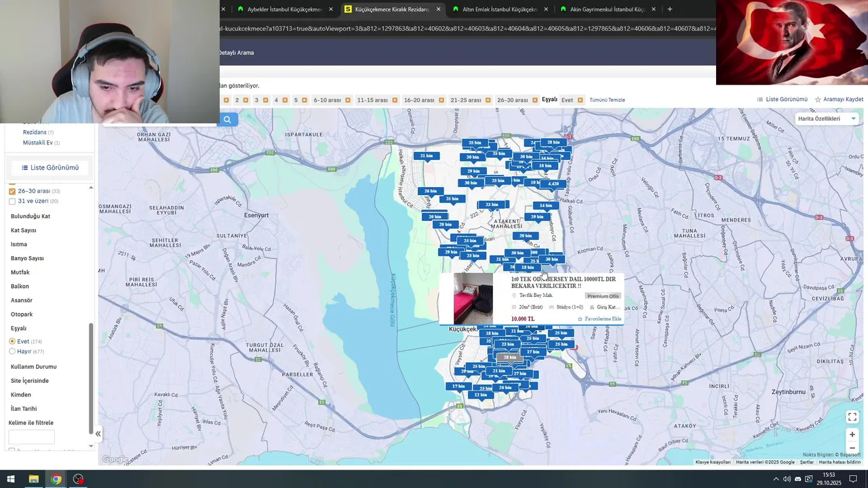
Task: Click the '26 bin' marker near Halkalı Altınşehir road
Action: 431,191
